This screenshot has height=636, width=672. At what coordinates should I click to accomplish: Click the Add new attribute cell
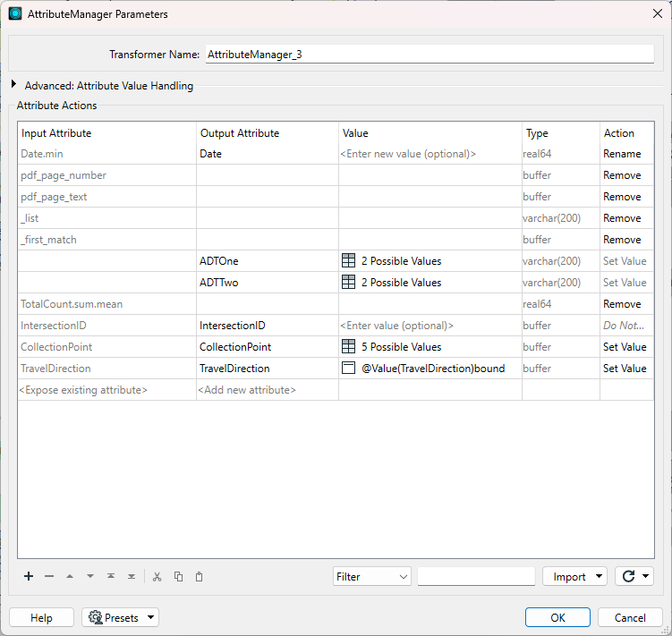point(268,390)
